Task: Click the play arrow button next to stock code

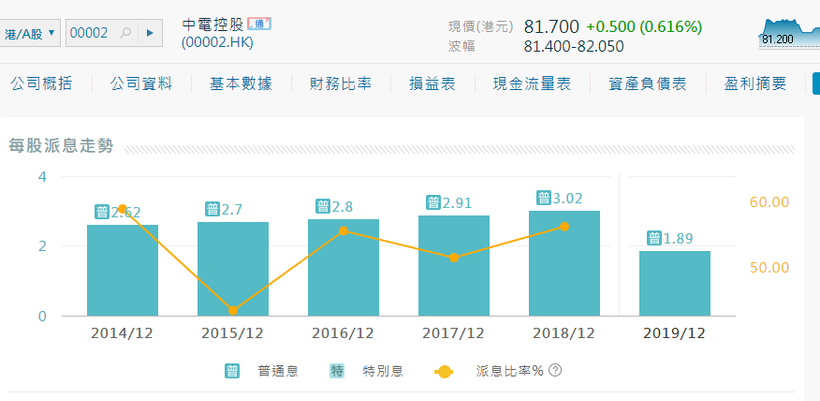Action: click(x=150, y=33)
